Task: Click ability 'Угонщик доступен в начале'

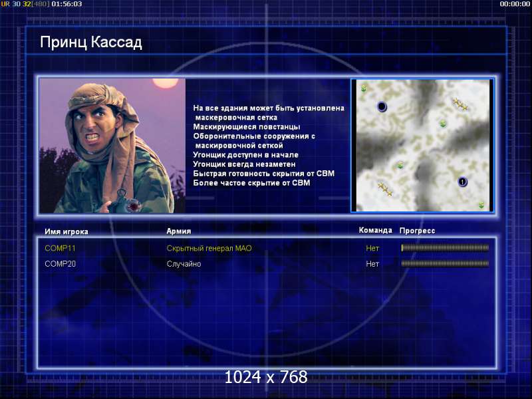Action: (x=245, y=155)
